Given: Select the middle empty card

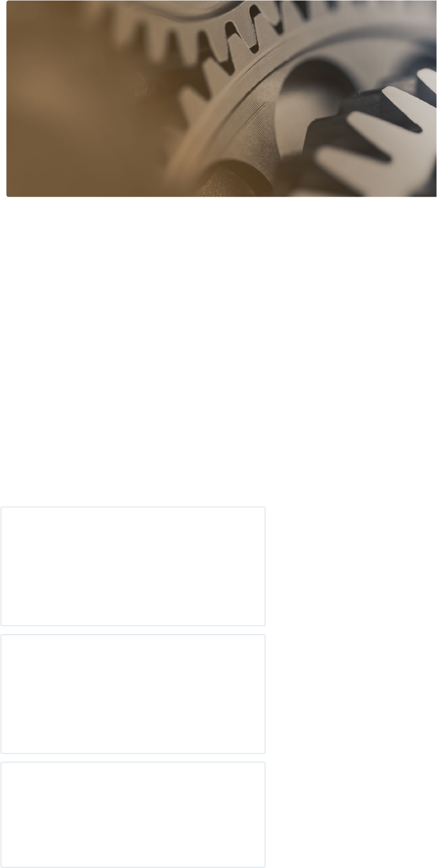Looking at the screenshot, I should [x=133, y=694].
